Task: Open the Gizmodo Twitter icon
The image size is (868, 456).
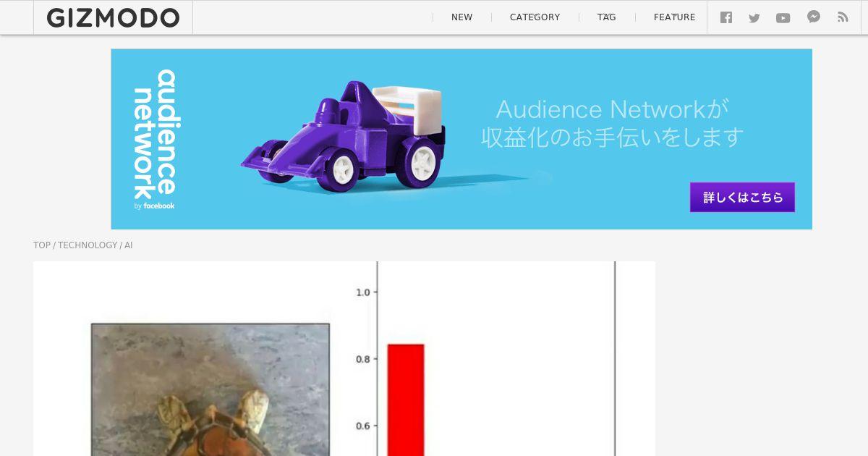Action: click(754, 18)
